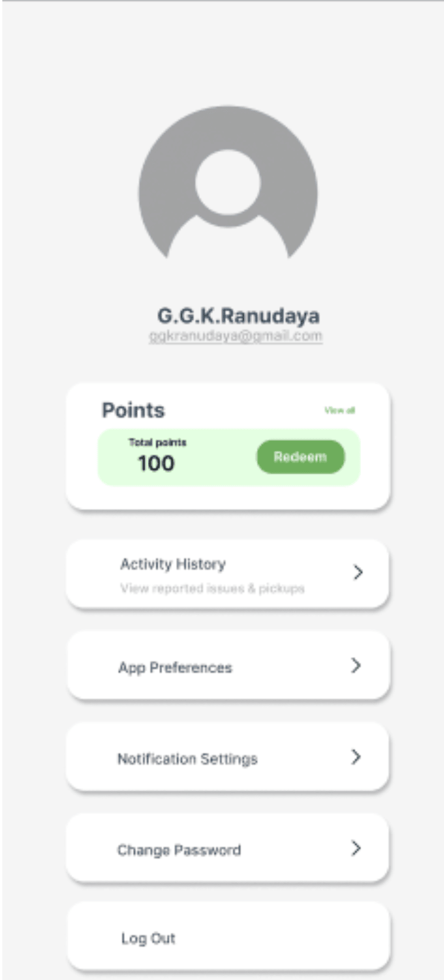The width and height of the screenshot is (444, 980).
Task: Tap the App Preferences chevron arrow
Action: (x=356, y=666)
